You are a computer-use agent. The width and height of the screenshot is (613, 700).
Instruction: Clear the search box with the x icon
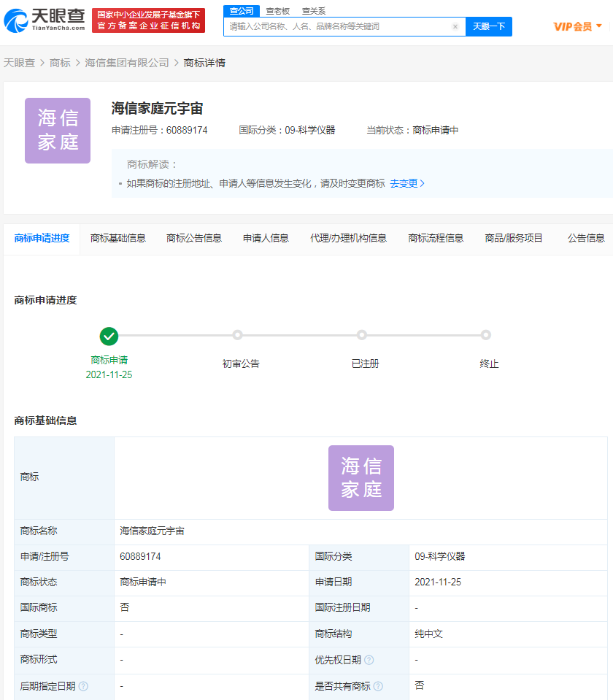pyautogui.click(x=455, y=26)
